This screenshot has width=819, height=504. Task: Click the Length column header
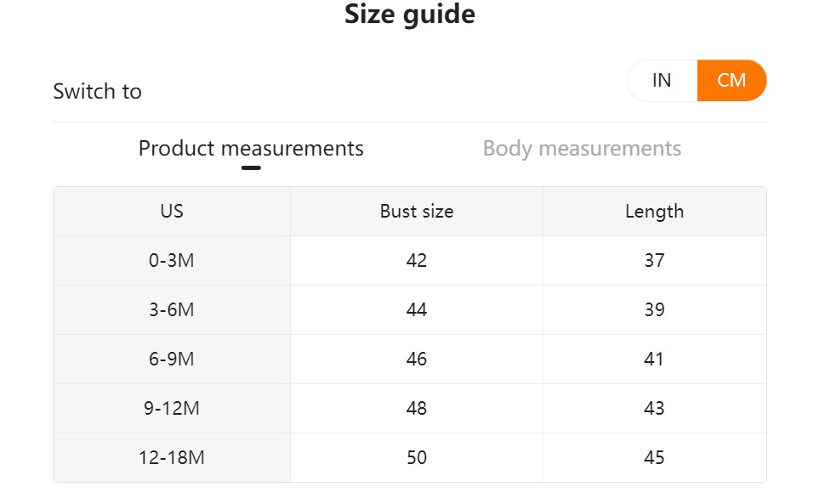(x=654, y=212)
